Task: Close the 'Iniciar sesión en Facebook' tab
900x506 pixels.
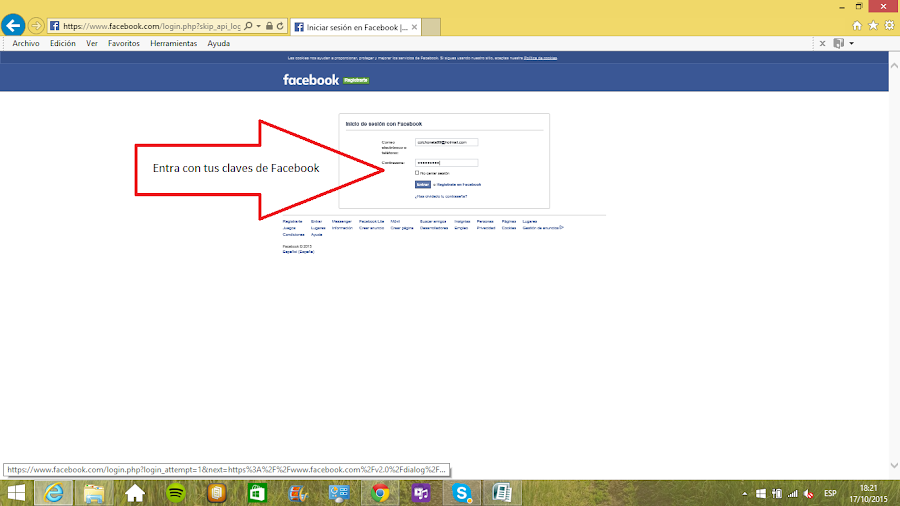Action: click(x=414, y=27)
